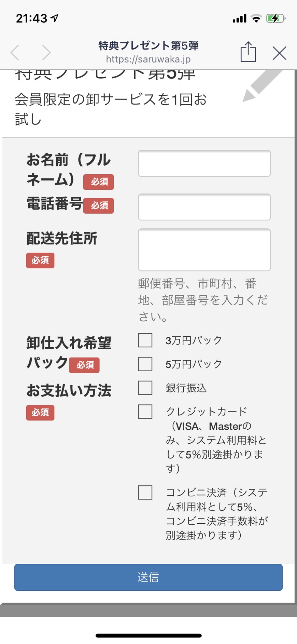The width and height of the screenshot is (297, 644).
Task: Check the 3万円パック option
Action: (x=145, y=340)
